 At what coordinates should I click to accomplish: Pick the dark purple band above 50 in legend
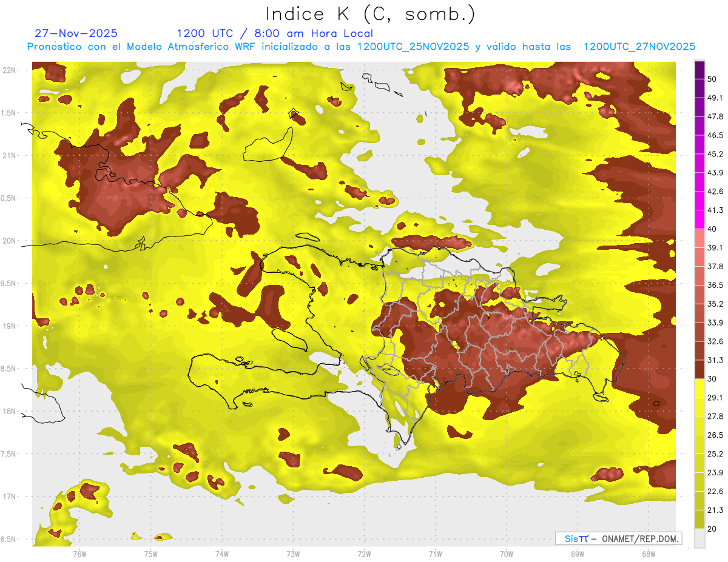(699, 70)
